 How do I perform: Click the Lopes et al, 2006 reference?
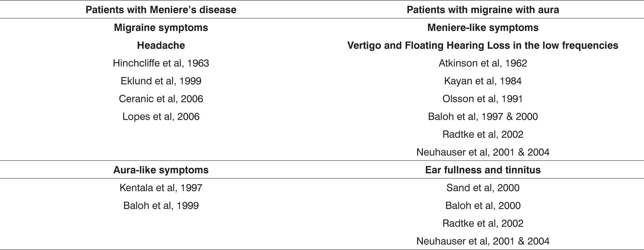(161, 117)
